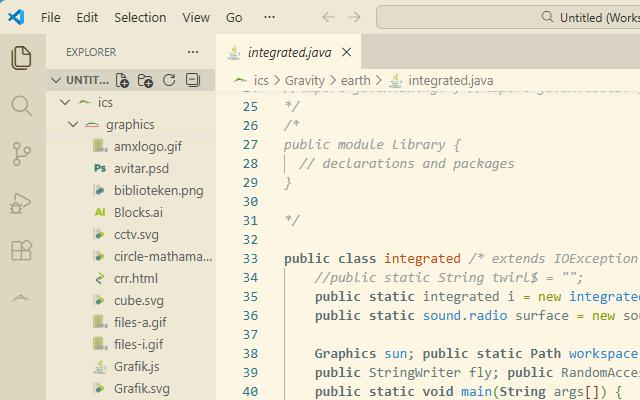Open the Selection menu
This screenshot has height=400, width=640.
coord(140,17)
